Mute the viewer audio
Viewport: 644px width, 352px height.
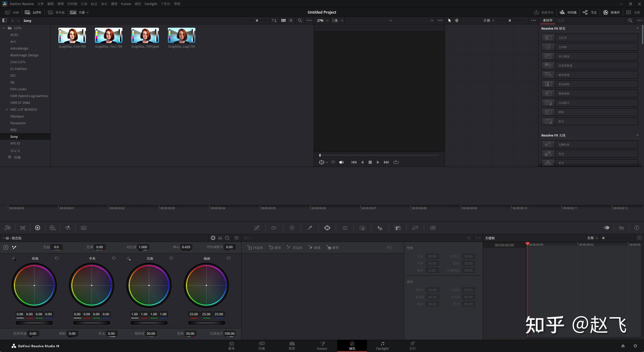click(x=341, y=162)
